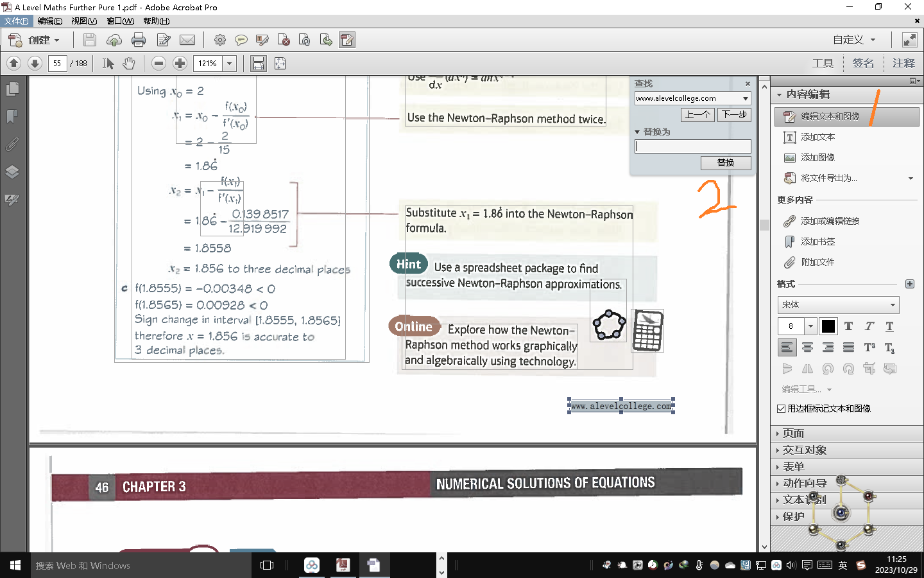The image size is (924, 578).
Task: Open the Signatures panel in sidebar
Action: pyautogui.click(x=12, y=200)
